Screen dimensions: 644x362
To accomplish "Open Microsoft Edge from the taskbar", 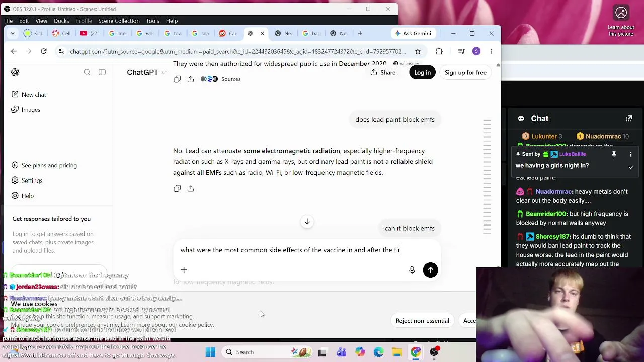I will click(x=378, y=352).
